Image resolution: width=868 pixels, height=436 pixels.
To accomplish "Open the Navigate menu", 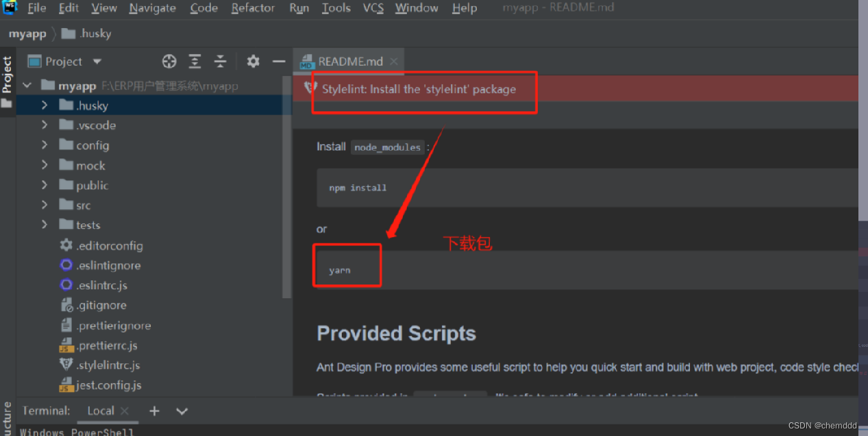I will [x=153, y=8].
